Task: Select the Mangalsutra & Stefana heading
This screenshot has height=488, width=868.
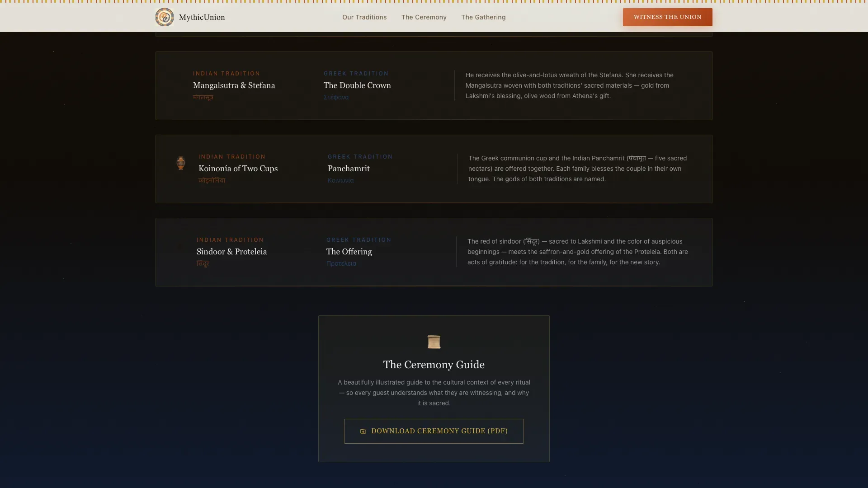Action: (234, 85)
